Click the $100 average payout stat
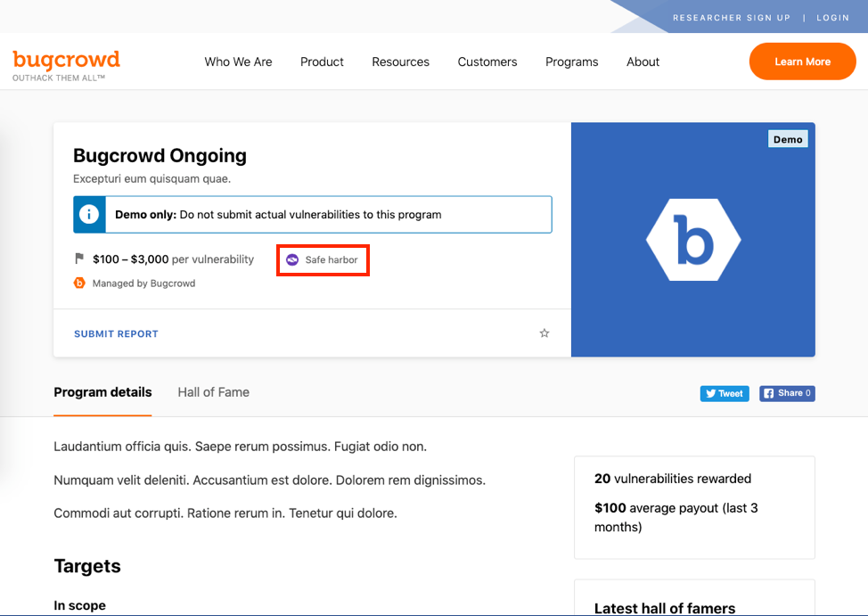 [676, 517]
